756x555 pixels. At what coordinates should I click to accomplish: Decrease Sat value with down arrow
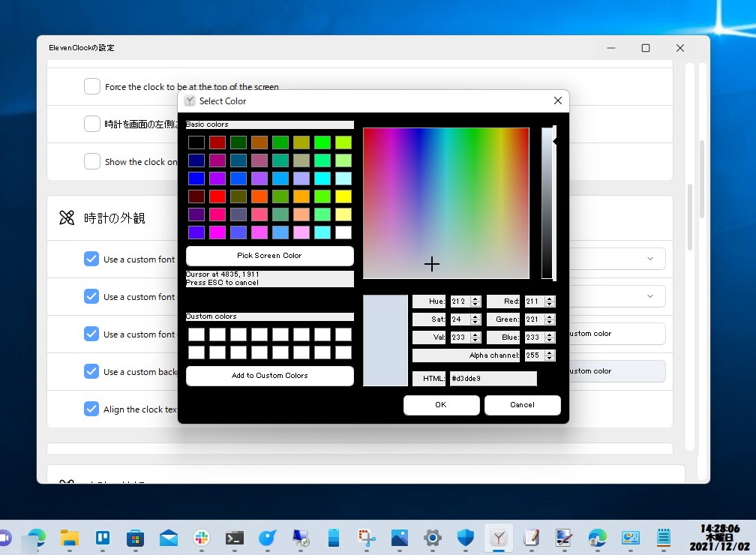coord(475,322)
